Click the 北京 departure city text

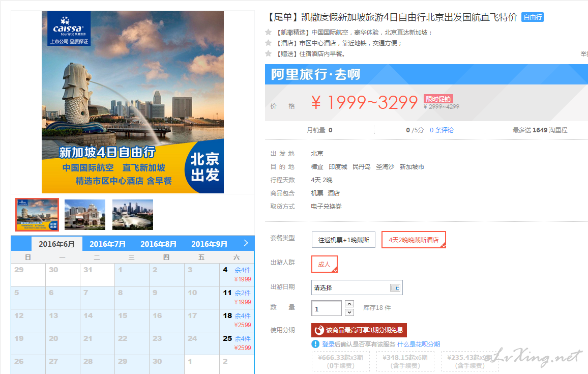[317, 154]
